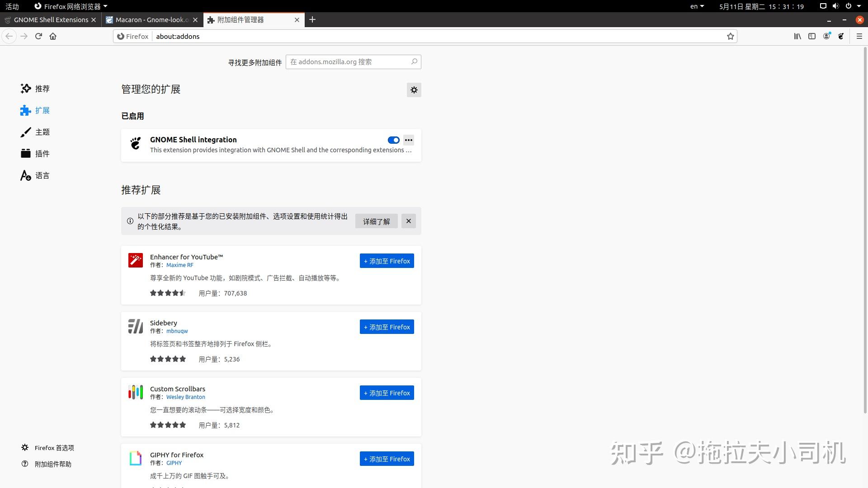Open more options for GNOME Shell integration

pyautogui.click(x=408, y=140)
